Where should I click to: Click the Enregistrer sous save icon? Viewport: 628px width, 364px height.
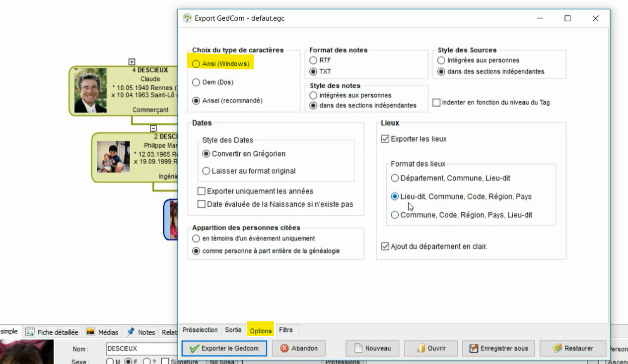pyautogui.click(x=474, y=348)
